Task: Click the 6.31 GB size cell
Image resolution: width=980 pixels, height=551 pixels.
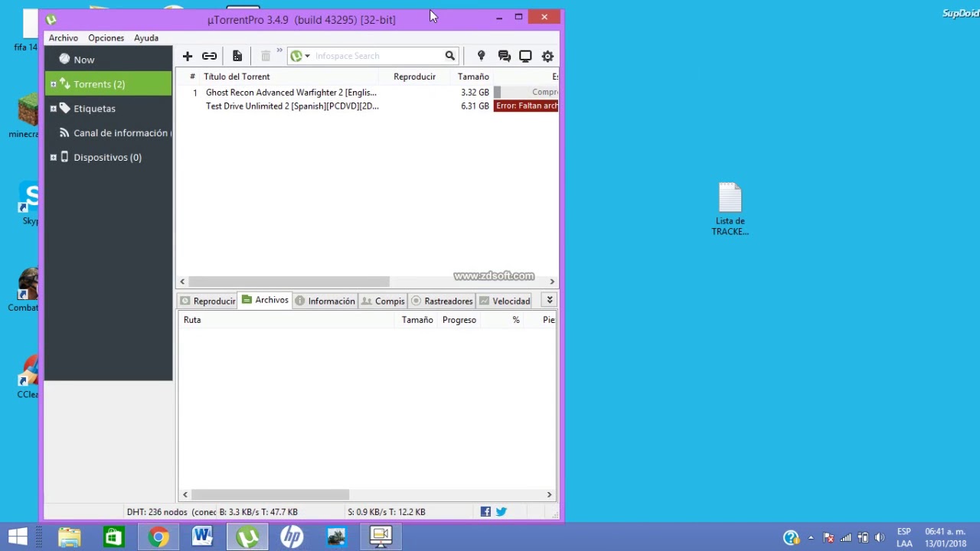Action: pos(475,106)
